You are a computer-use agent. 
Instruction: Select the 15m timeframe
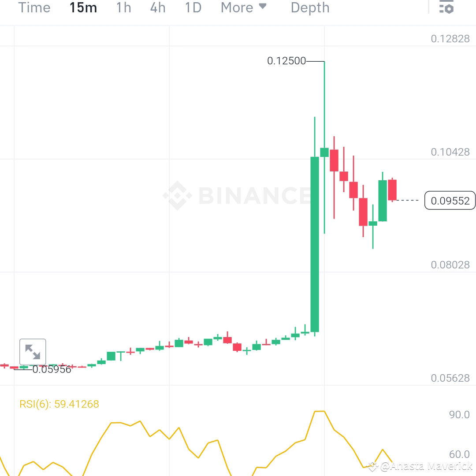(x=83, y=7)
